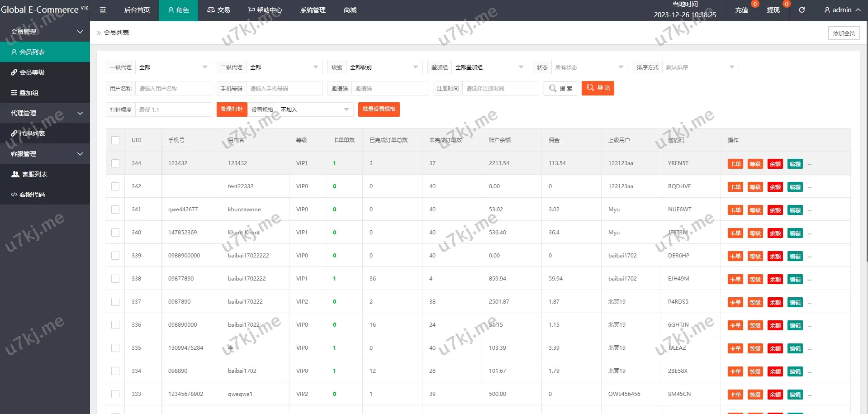
Task: Open the 一级代理 dropdown
Action: [173, 67]
